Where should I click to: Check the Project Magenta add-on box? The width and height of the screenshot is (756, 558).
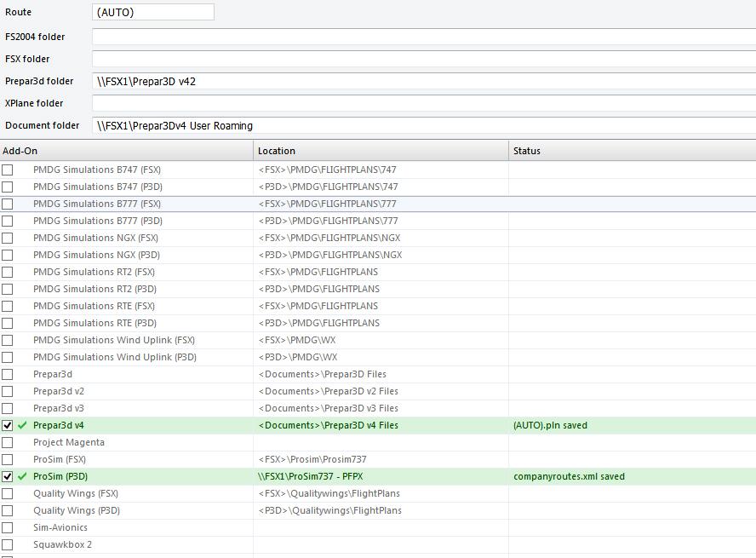tap(8, 442)
